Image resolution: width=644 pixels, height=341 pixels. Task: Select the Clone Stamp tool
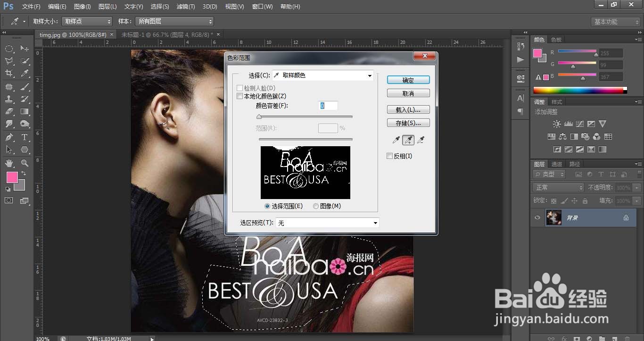pyautogui.click(x=9, y=99)
